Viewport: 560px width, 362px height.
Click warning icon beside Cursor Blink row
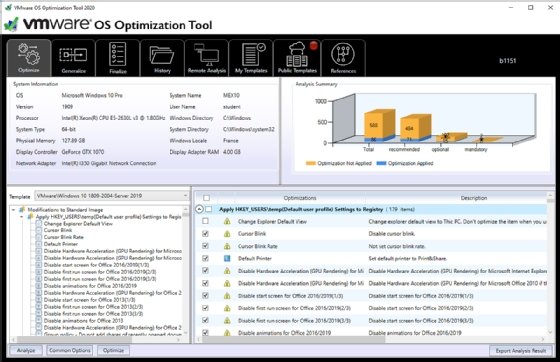click(x=227, y=234)
